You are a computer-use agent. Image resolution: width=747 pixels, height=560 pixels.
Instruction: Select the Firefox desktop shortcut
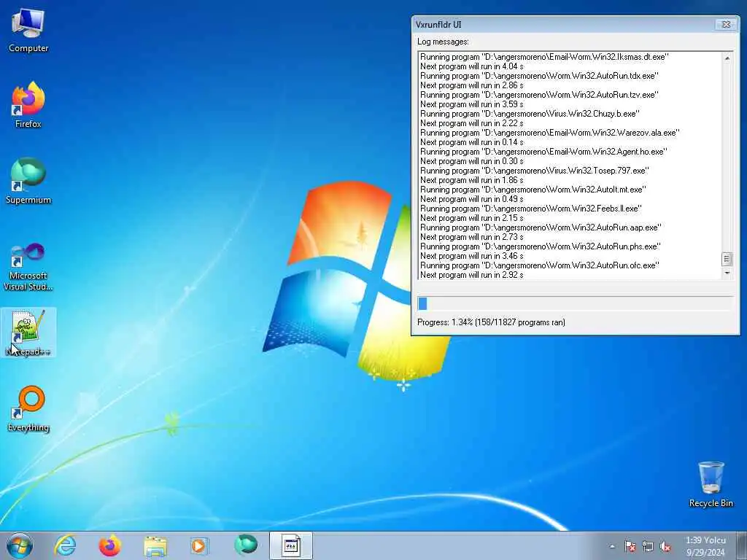(28, 104)
